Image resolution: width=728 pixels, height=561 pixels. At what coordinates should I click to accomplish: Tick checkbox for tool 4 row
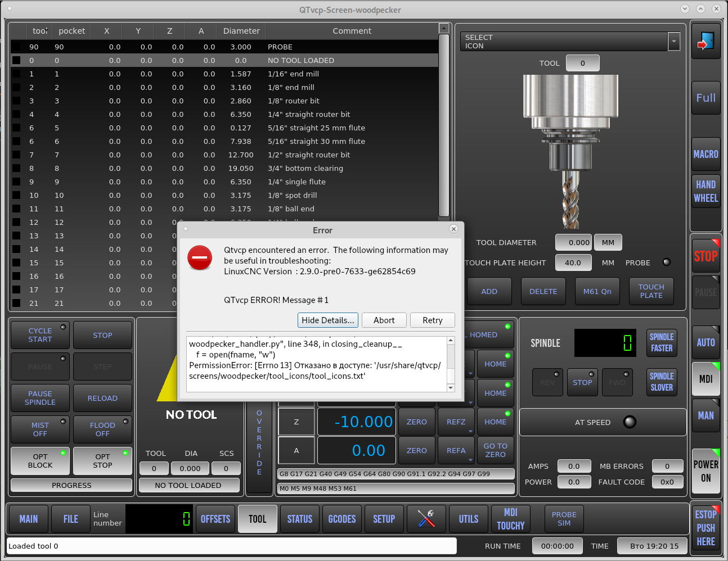[x=16, y=114]
